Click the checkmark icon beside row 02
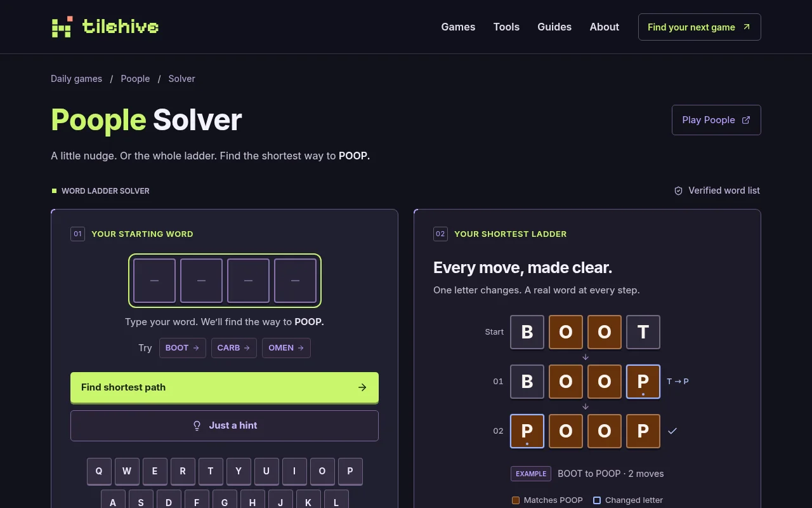This screenshot has height=508, width=812. pos(672,431)
